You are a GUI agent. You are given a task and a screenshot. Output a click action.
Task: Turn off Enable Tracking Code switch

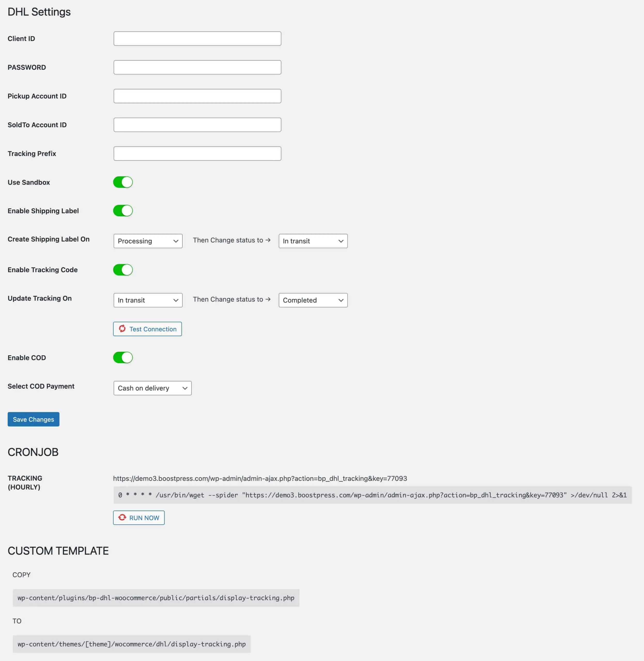coord(123,270)
